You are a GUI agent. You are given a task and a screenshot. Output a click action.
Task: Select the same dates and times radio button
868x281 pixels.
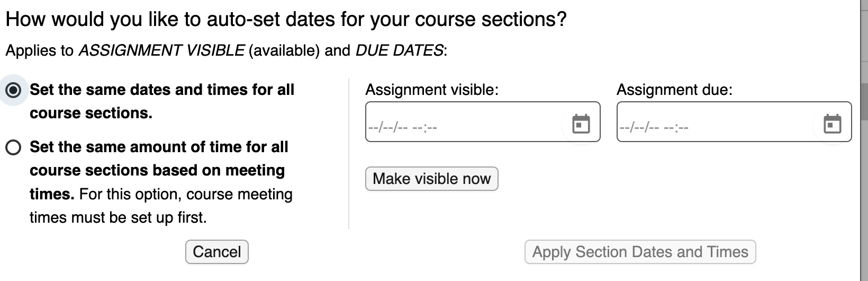(13, 90)
